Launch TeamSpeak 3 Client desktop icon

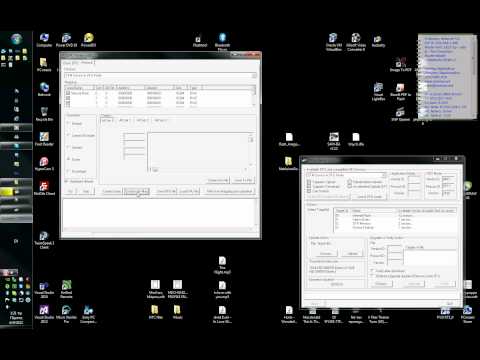coord(44,240)
